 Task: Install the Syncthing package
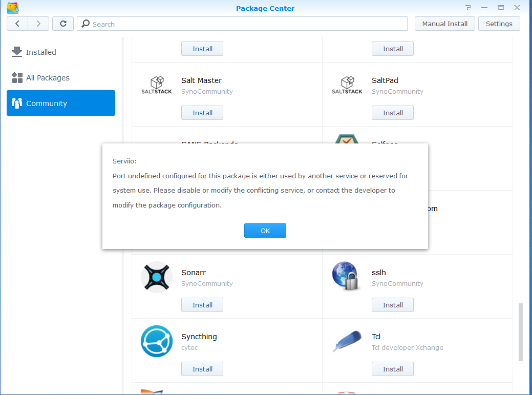(x=202, y=369)
